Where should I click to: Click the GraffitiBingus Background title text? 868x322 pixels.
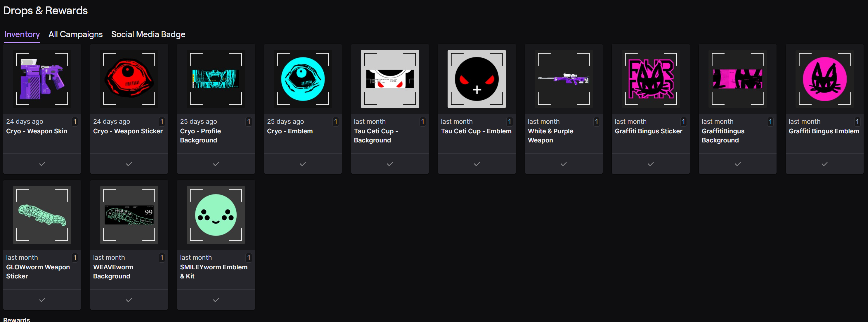tap(723, 135)
